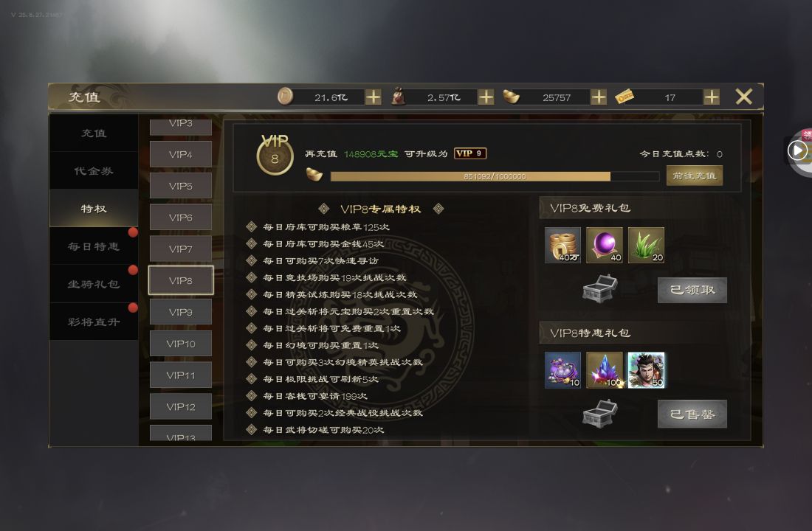The height and width of the screenshot is (531, 812).
Task: Add more of the 2.57亿 money-bag currency
Action: (486, 97)
